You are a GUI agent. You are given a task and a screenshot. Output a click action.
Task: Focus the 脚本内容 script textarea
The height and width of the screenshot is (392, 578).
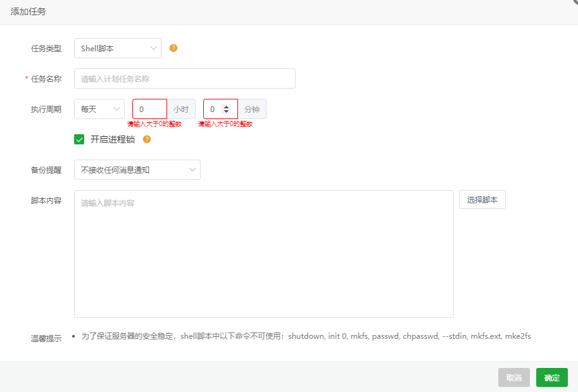[x=264, y=254]
